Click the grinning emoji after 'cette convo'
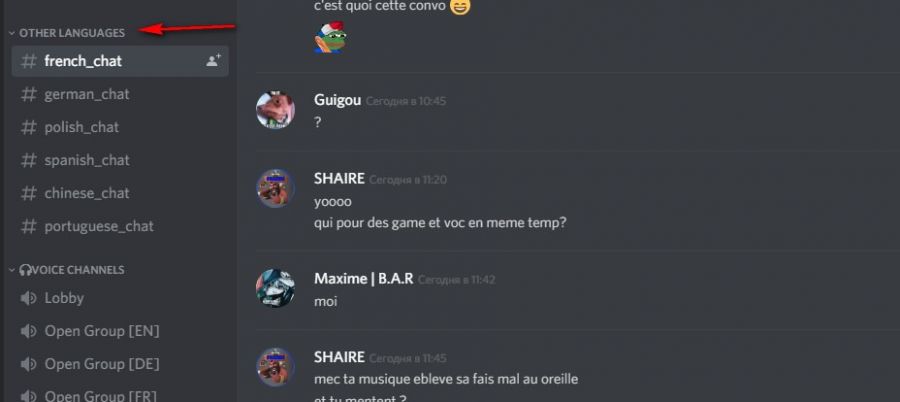Image resolution: width=900 pixels, height=402 pixels. click(460, 6)
